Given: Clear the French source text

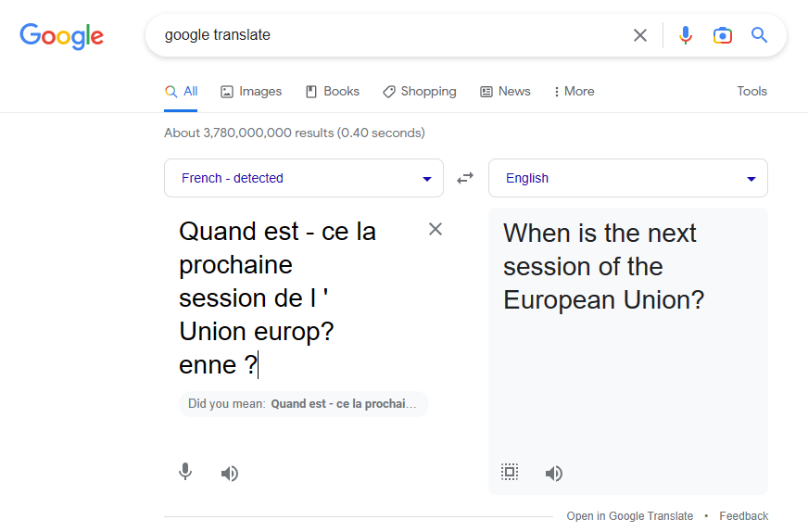Looking at the screenshot, I should point(436,229).
